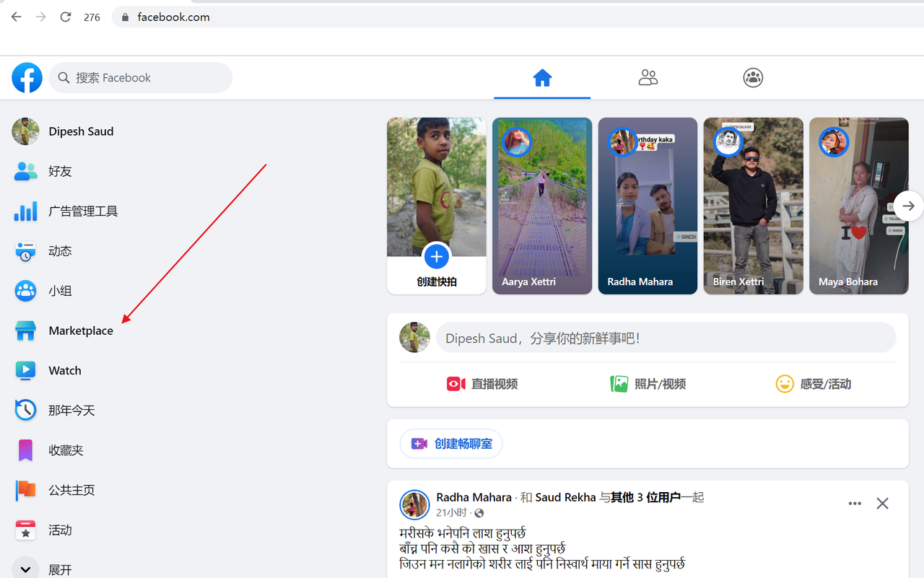Click the browser forward arrow
924x578 pixels.
41,17
